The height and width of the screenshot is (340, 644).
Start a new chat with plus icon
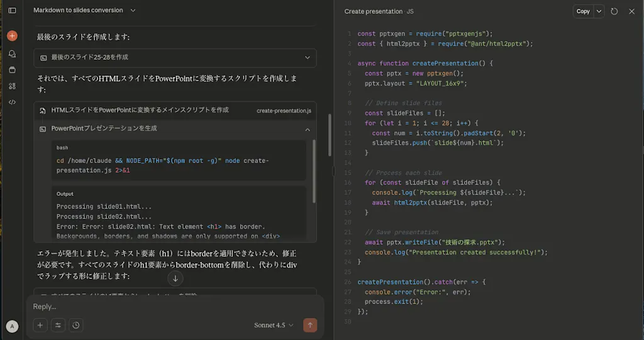13,36
